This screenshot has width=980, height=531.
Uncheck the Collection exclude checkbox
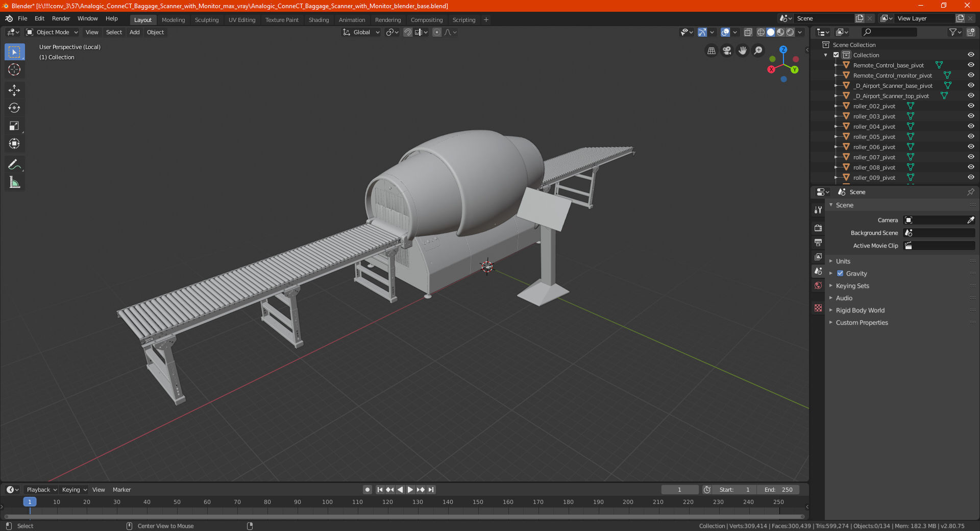[x=836, y=55]
